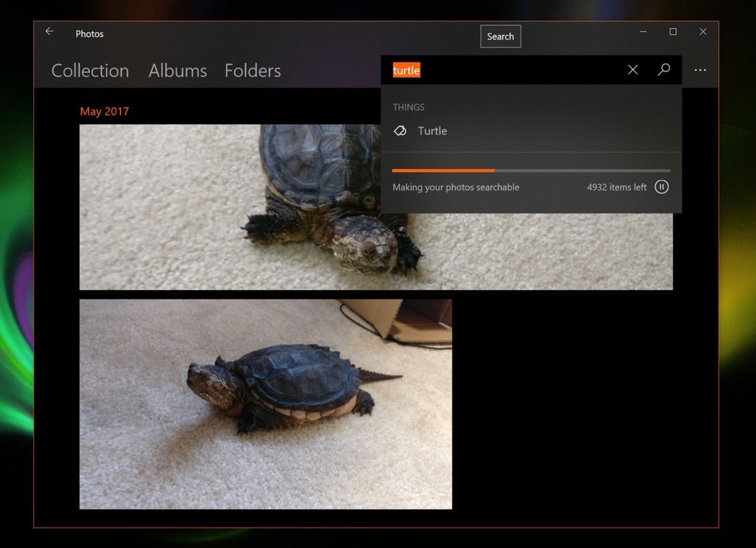Click the May 2017 date heading
The width and height of the screenshot is (756, 548).
pos(105,111)
